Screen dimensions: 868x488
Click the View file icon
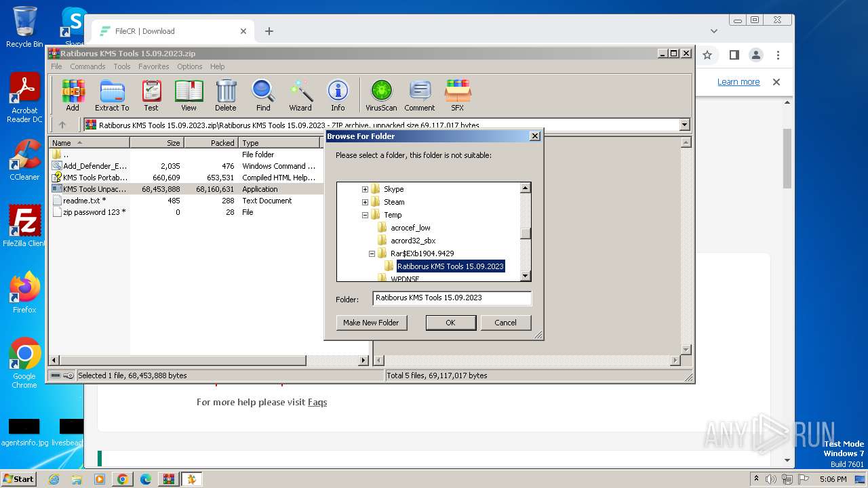pos(189,95)
